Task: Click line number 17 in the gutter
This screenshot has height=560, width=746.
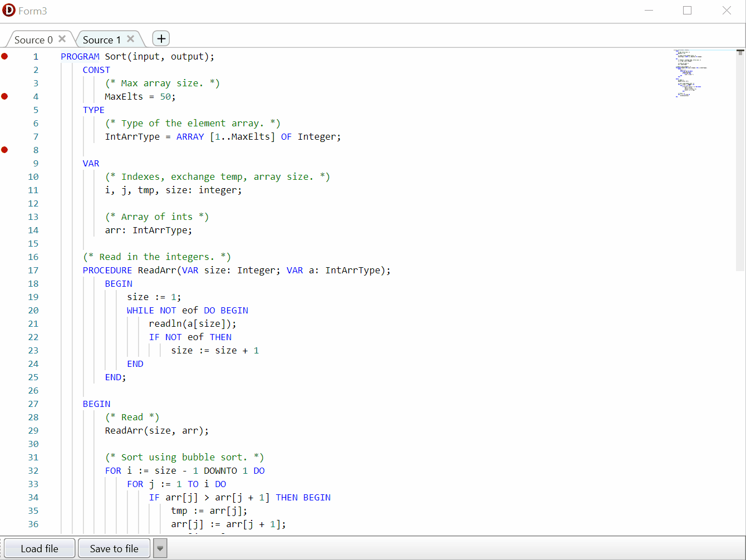Action: click(33, 270)
